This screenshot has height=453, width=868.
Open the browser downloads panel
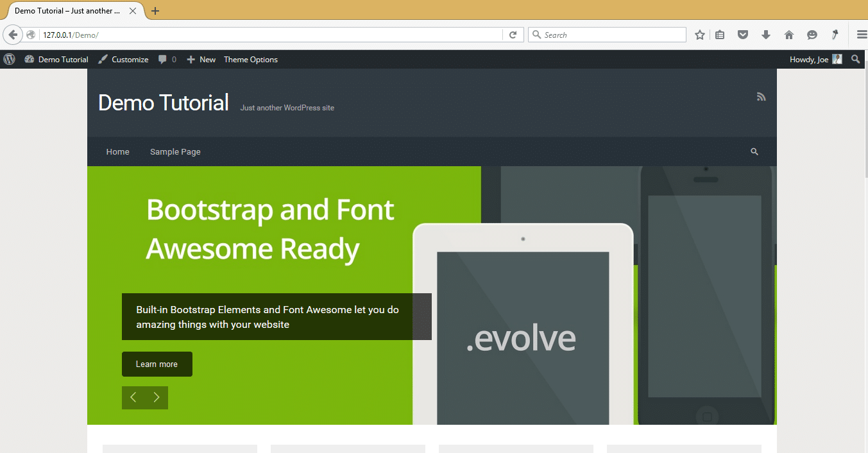click(x=766, y=35)
